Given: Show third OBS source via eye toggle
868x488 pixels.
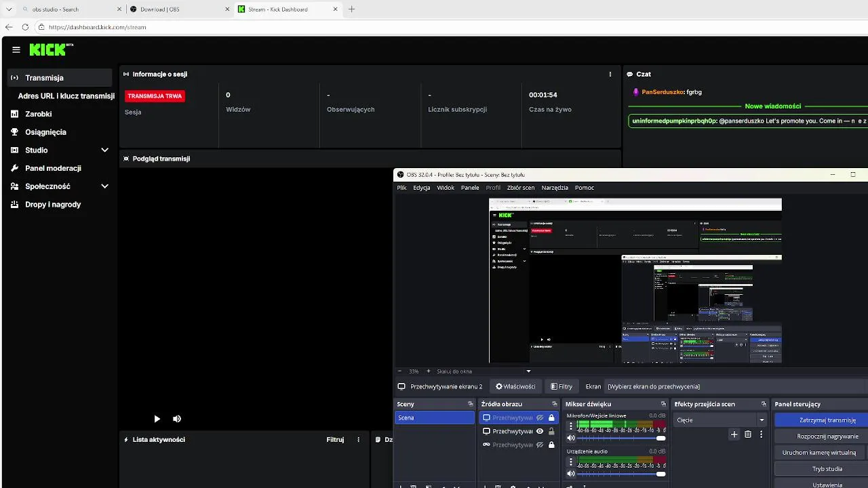Looking at the screenshot, I should point(540,445).
